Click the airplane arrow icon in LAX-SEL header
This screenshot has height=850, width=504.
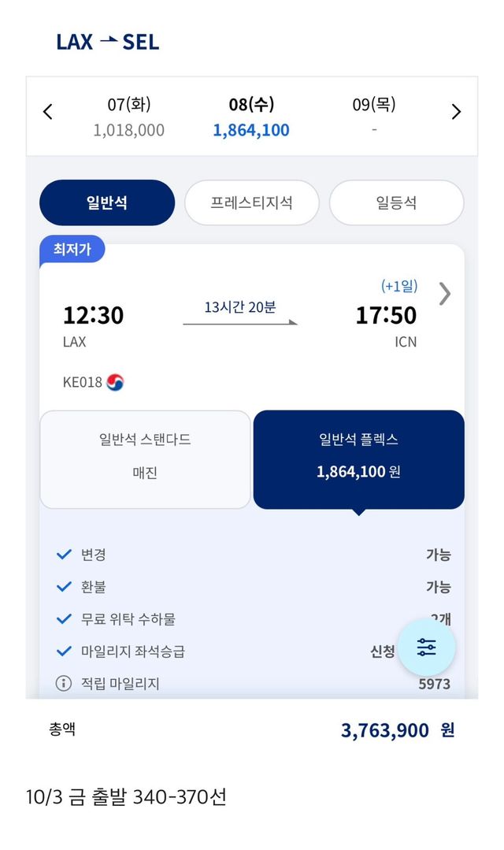[x=108, y=40]
